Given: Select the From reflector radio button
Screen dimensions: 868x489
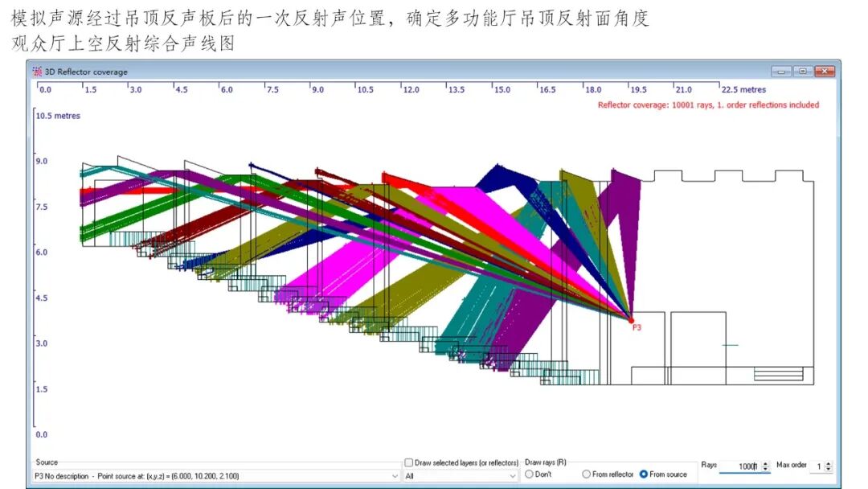Looking at the screenshot, I should (586, 474).
